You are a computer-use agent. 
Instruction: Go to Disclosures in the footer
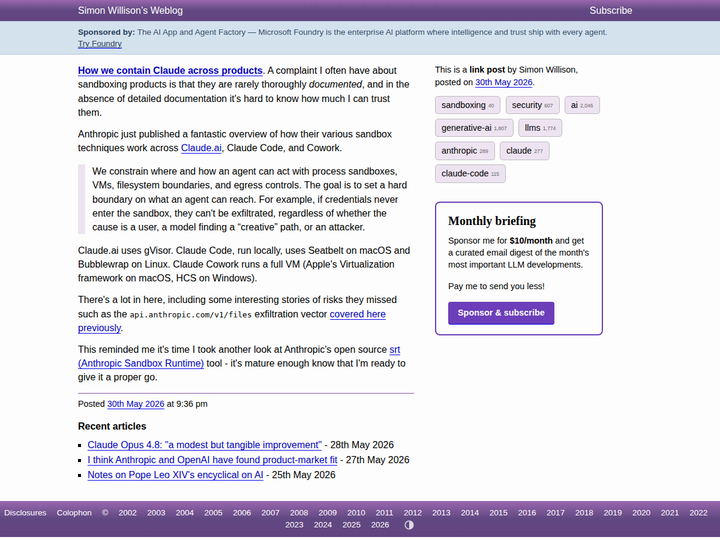[25, 513]
